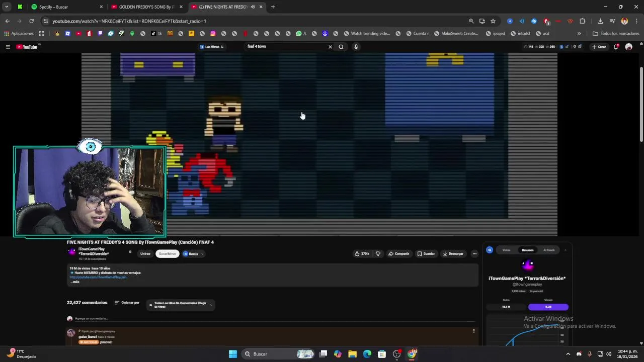Open the youtube.com/iTownGamePlay/join link
644x362 pixels.
pos(98,277)
